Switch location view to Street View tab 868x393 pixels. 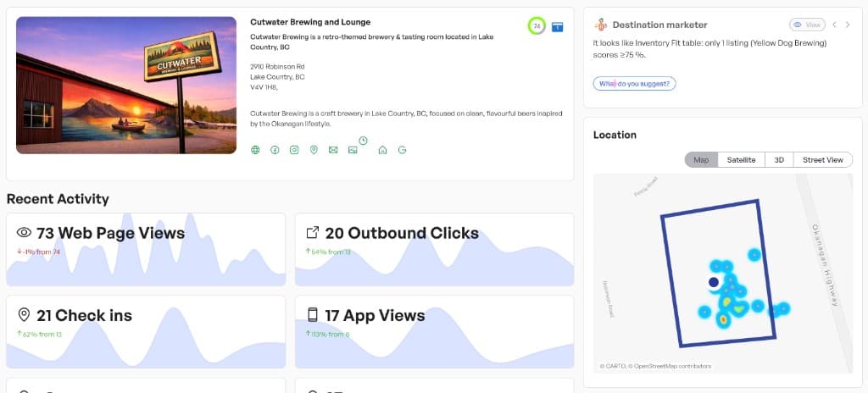(x=822, y=160)
